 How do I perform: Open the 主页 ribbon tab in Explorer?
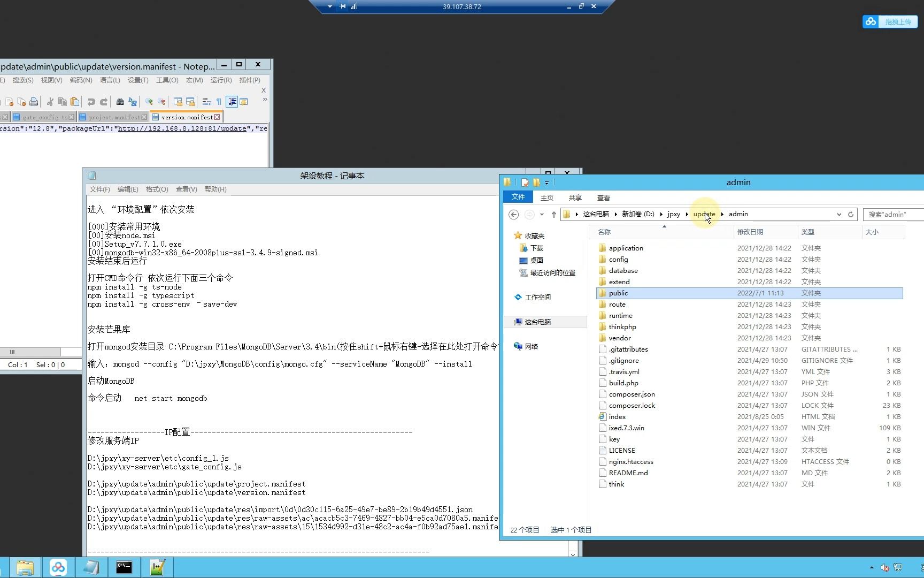[546, 197]
